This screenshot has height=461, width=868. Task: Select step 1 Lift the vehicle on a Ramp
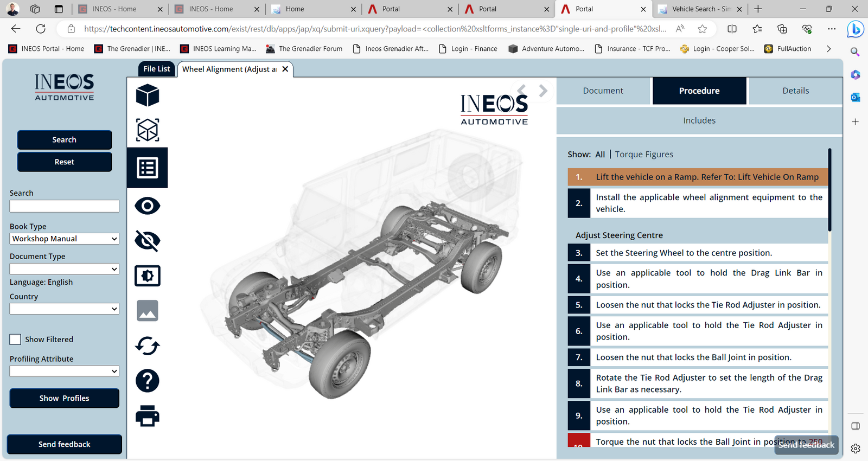[x=698, y=177]
